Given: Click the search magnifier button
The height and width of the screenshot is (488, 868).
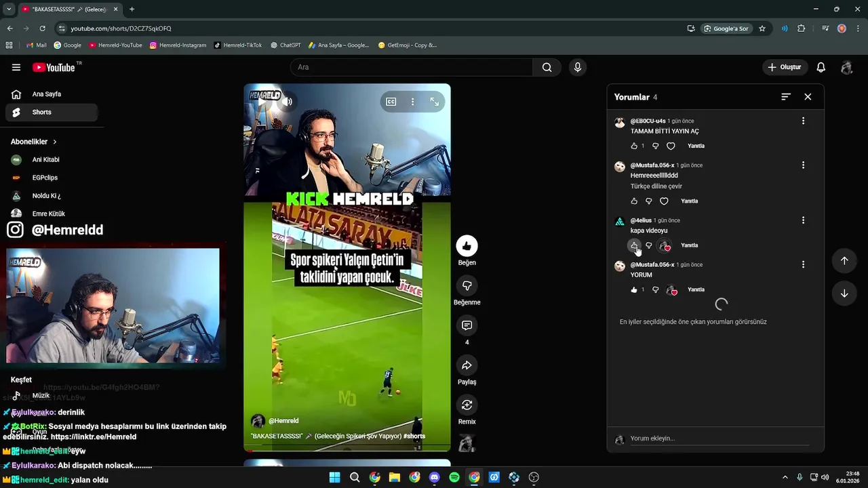Looking at the screenshot, I should pyautogui.click(x=547, y=67).
